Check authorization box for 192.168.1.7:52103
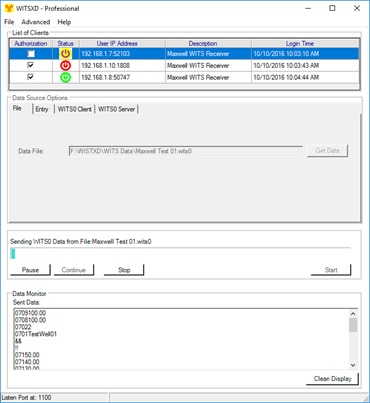 coord(31,53)
